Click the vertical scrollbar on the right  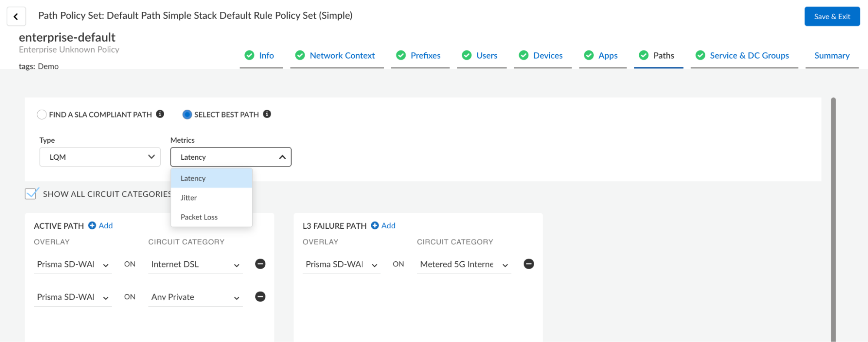(833, 217)
